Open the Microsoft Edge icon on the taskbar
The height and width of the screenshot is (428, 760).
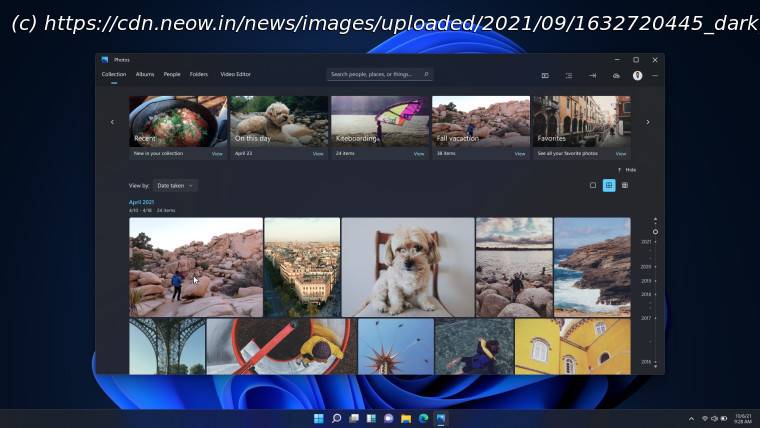[423, 418]
